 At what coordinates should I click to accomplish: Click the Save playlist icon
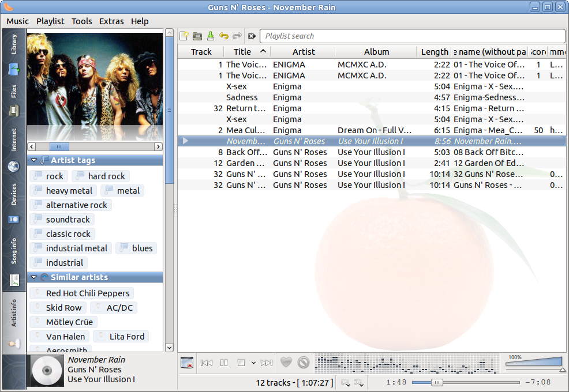click(x=211, y=36)
